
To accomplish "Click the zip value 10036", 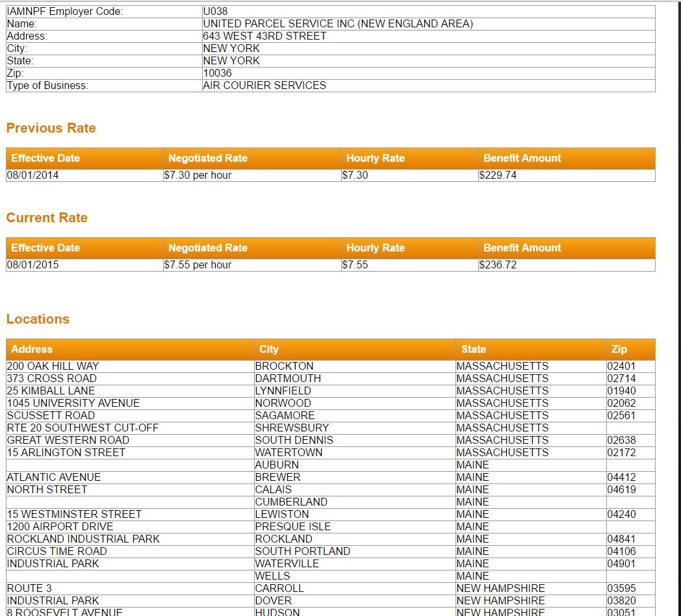I will point(217,73).
